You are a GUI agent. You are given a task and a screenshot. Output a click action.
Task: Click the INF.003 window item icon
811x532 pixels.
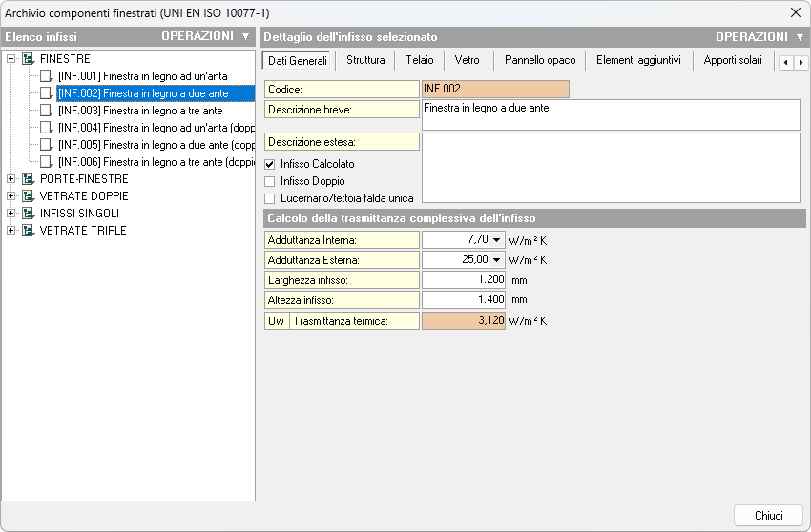[46, 111]
